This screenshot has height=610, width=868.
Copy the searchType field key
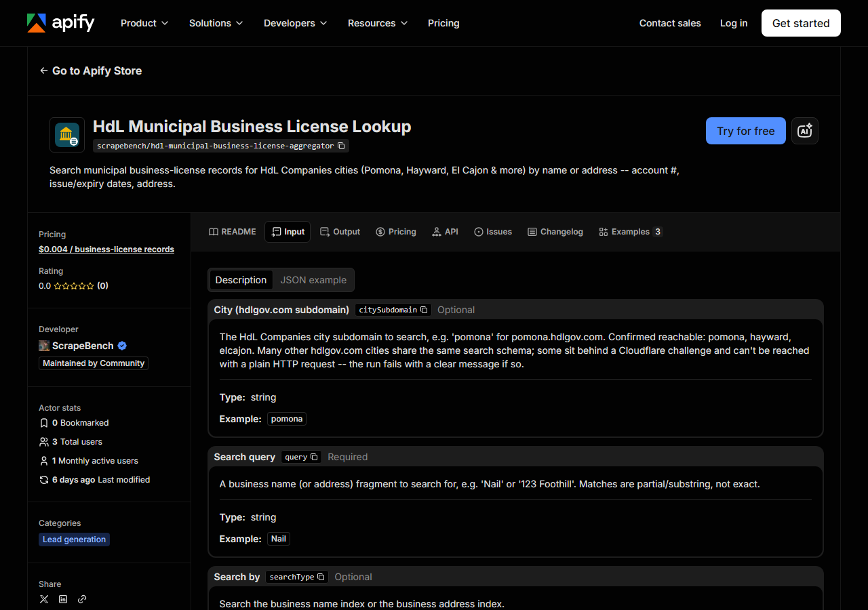coord(321,577)
